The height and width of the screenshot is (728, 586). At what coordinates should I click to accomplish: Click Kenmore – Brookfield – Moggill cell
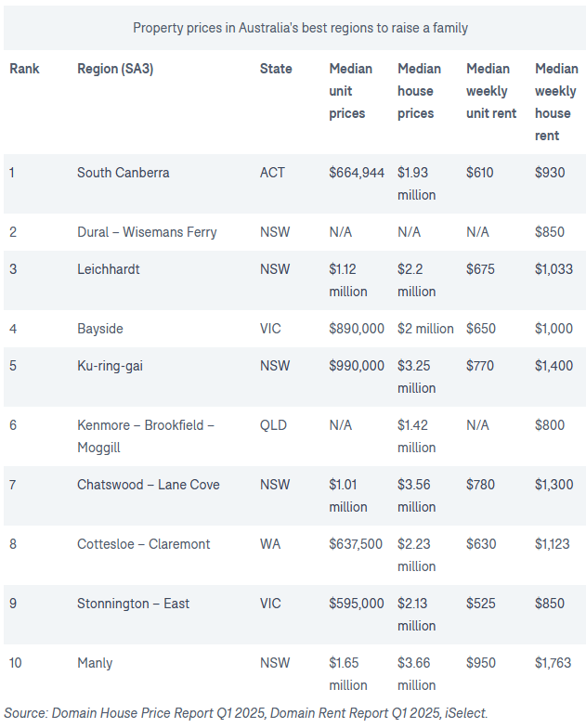point(146,436)
